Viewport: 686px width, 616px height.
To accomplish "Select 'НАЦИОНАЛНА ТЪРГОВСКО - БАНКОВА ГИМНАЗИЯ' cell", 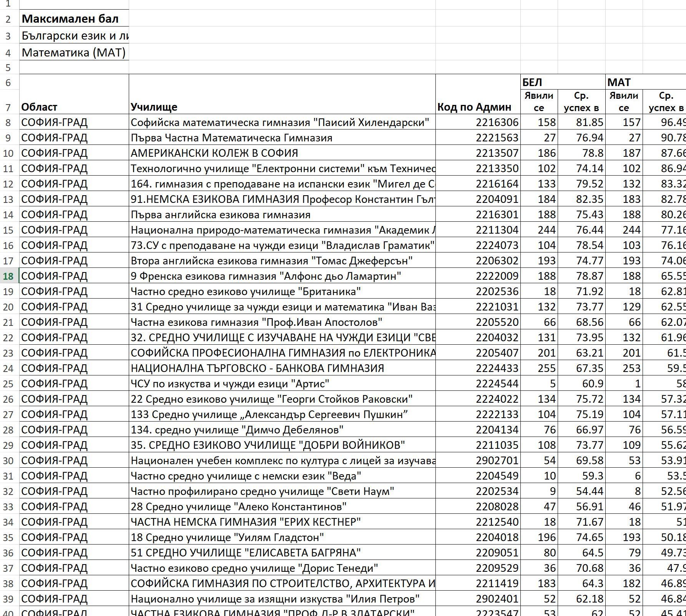I will (282, 368).
